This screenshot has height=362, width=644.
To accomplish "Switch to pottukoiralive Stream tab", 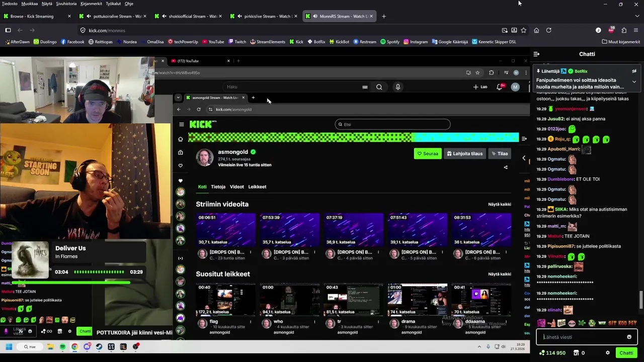I will (113, 16).
